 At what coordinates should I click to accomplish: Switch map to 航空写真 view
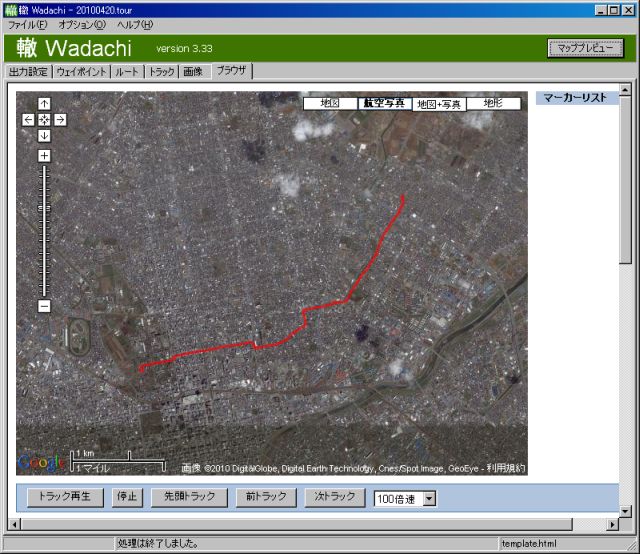coord(384,103)
